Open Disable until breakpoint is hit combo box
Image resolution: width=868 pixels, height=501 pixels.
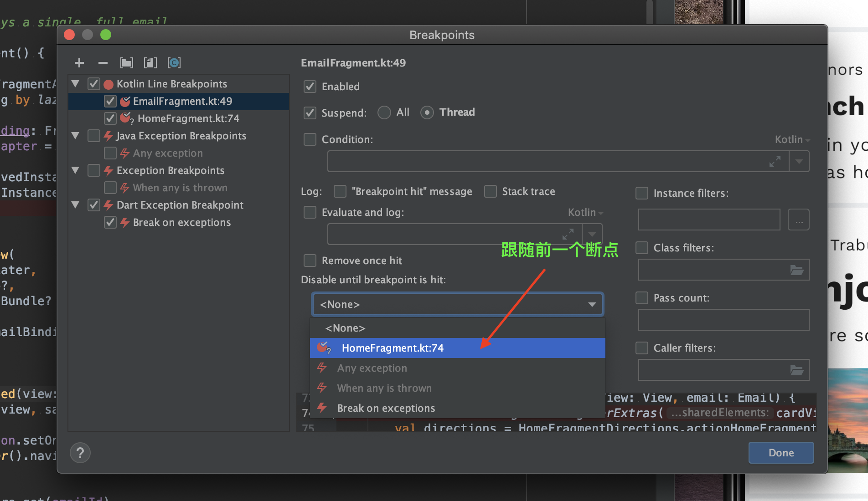[458, 304]
